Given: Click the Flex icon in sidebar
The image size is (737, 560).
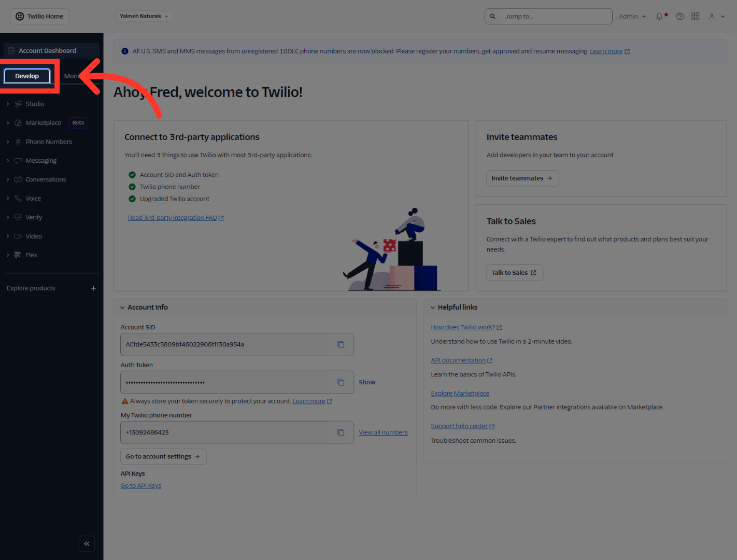Looking at the screenshot, I should click(x=18, y=255).
